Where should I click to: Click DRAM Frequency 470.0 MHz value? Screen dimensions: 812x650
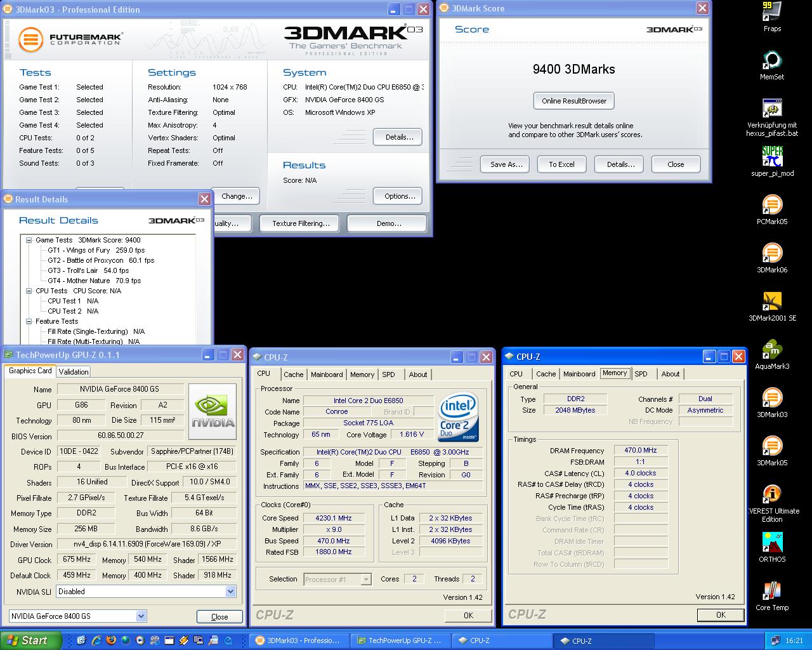(641, 450)
